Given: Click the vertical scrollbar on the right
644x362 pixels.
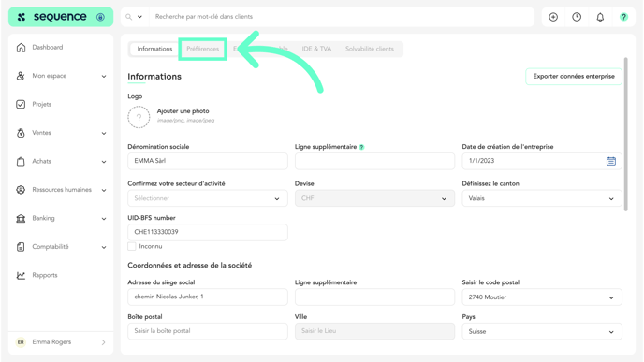Looking at the screenshot, I should coord(625,134).
